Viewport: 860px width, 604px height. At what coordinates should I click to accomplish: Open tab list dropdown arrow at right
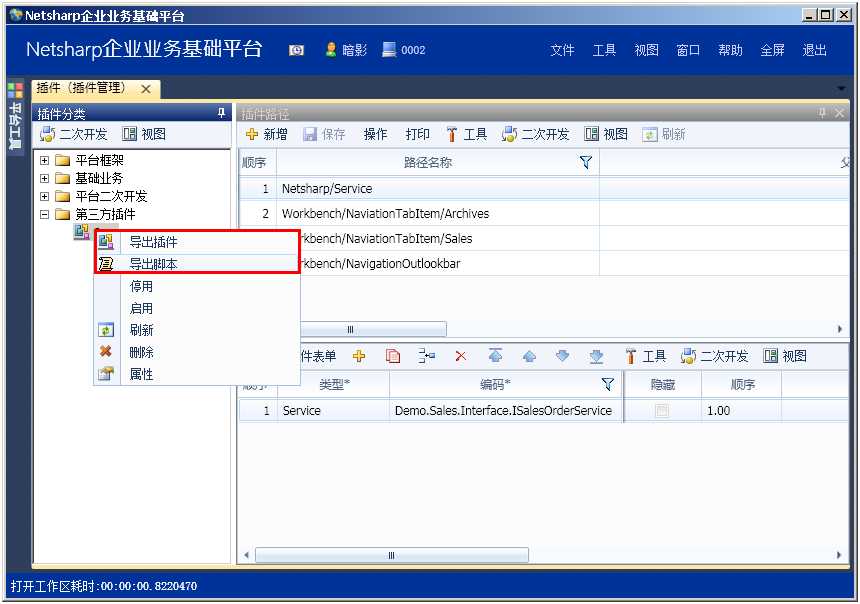point(841,89)
